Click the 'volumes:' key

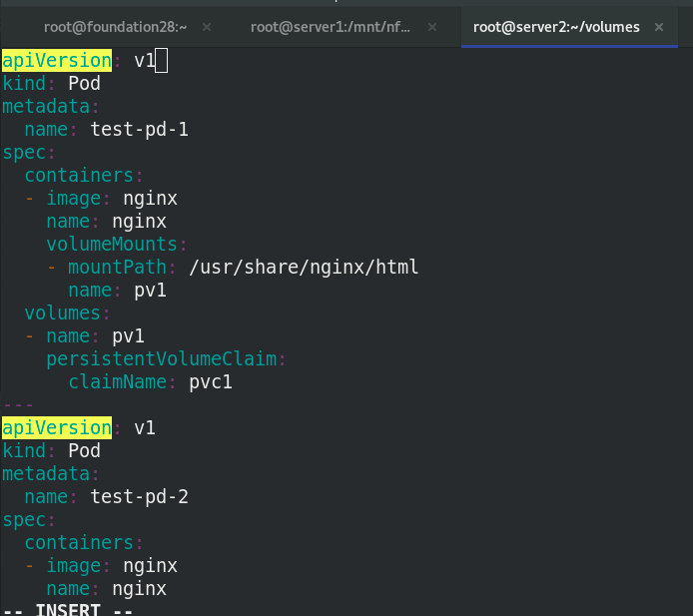pos(67,313)
